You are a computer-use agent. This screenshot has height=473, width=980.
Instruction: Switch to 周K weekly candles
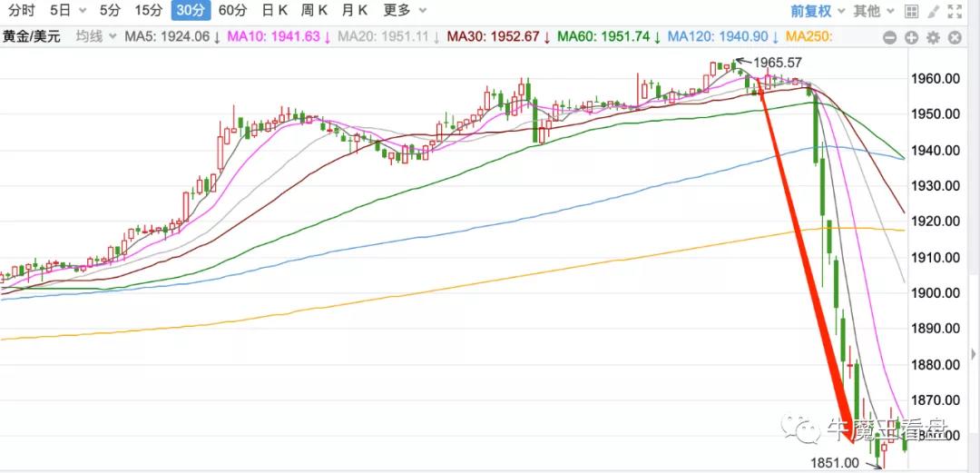pos(314,10)
